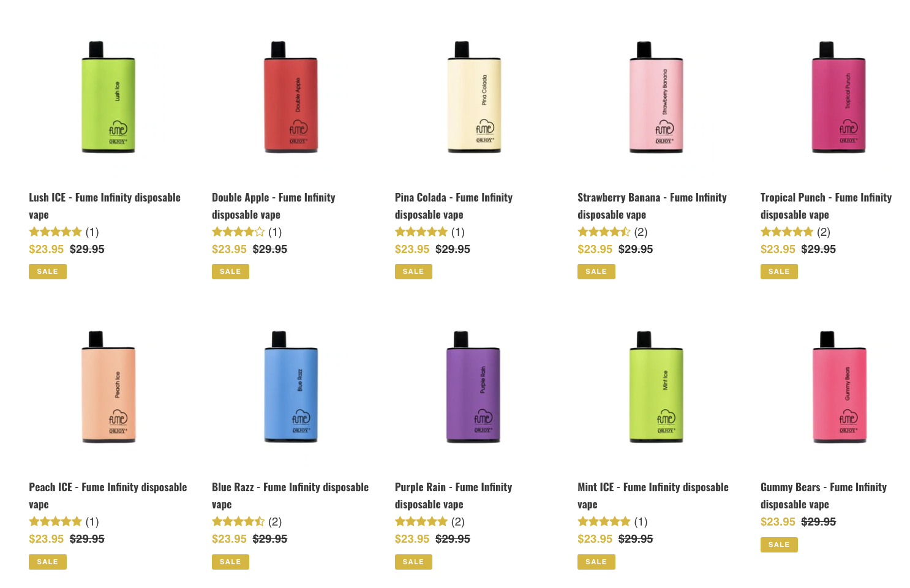
Task: Open the Strawberry Banana pink vape image
Action: 656,97
